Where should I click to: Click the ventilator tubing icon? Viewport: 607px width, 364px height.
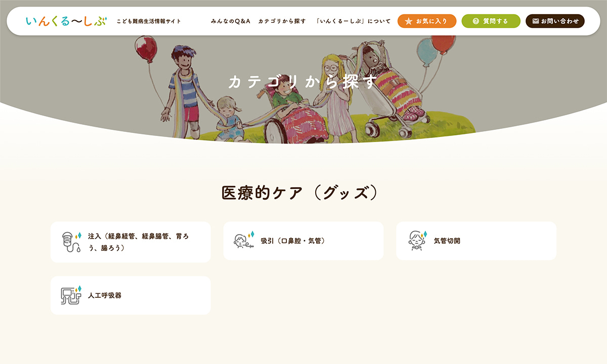[x=71, y=295]
